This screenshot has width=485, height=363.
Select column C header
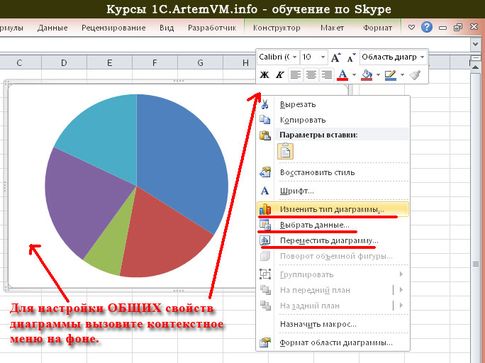[19, 63]
